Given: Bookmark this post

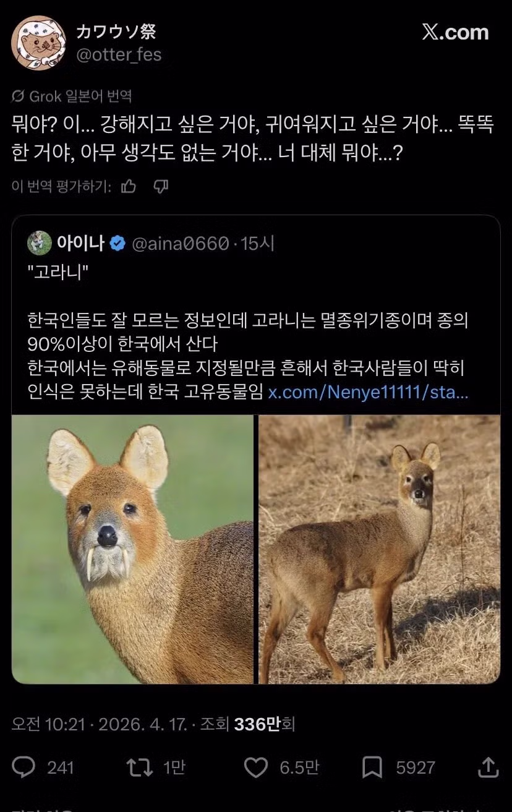Looking at the screenshot, I should pyautogui.click(x=372, y=767).
